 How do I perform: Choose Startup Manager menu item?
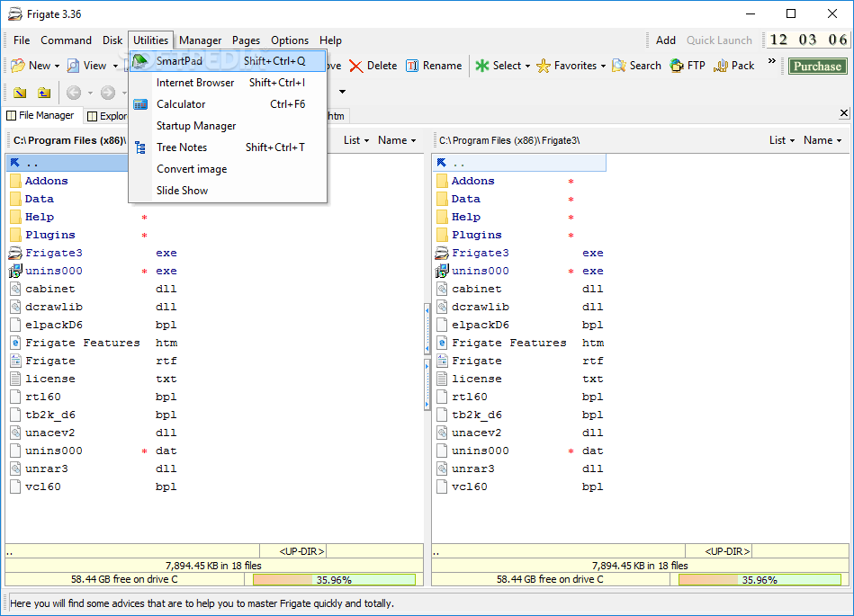point(228,126)
